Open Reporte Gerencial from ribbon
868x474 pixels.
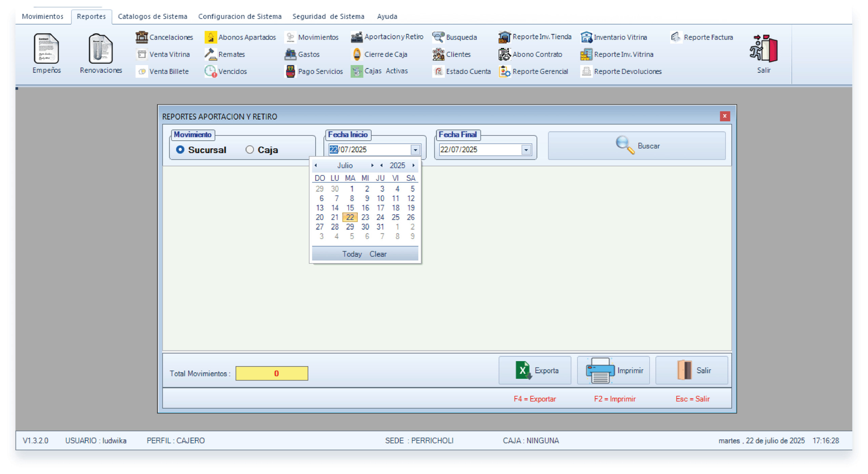tap(534, 72)
